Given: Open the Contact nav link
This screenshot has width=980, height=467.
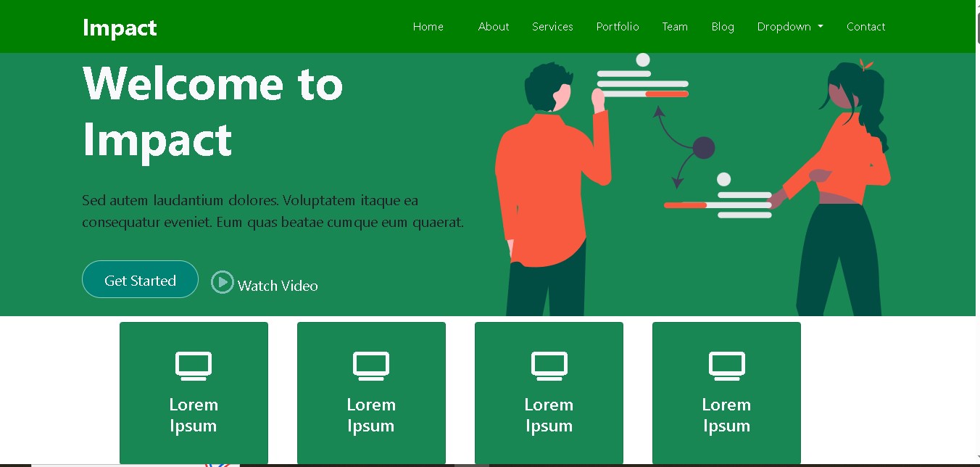Looking at the screenshot, I should pos(866,27).
